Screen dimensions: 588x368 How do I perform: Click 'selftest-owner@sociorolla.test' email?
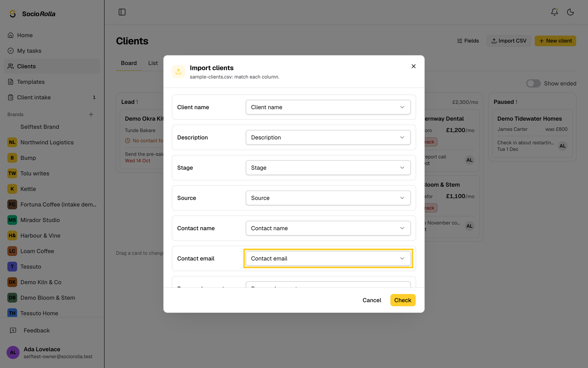(58, 357)
